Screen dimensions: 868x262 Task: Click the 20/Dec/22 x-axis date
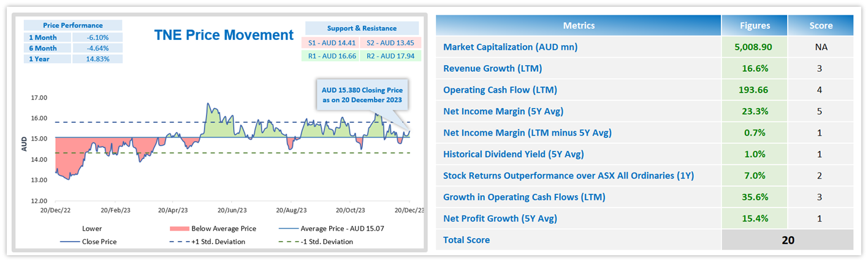pyautogui.click(x=55, y=210)
